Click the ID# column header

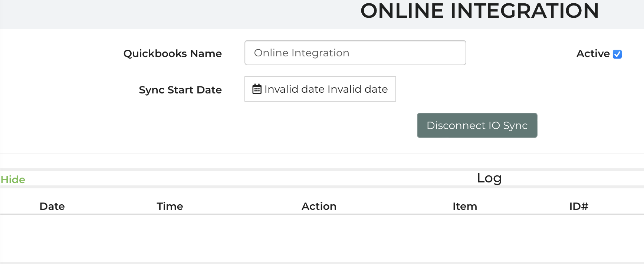(578, 206)
